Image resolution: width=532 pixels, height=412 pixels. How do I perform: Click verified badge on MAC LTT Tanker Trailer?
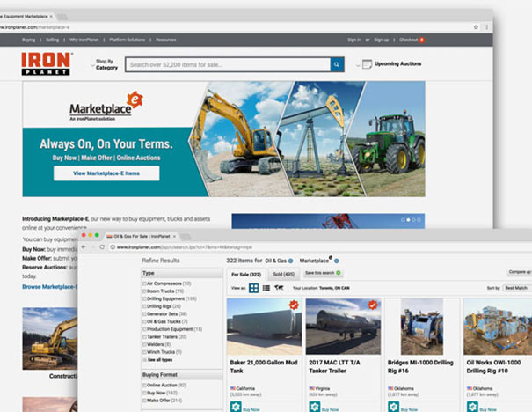pyautogui.click(x=373, y=305)
